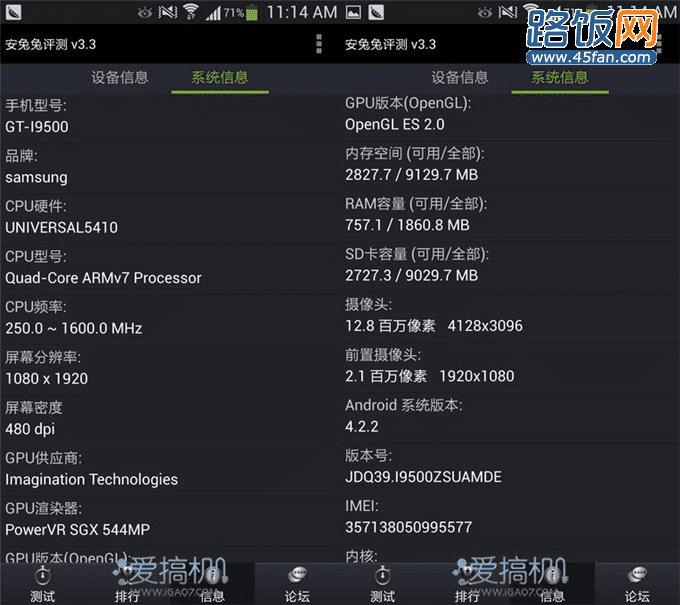This screenshot has width=680, height=605.
Task: Tap the CPU型号 label
Action: click(x=36, y=256)
